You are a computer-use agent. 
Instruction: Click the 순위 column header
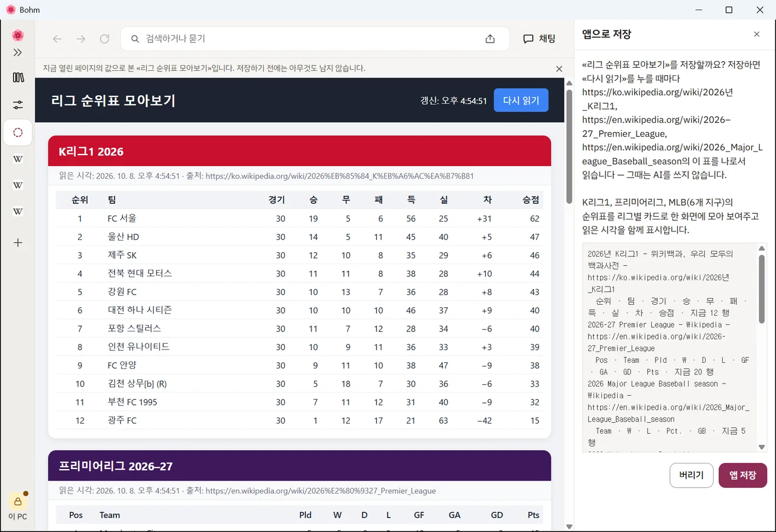(x=80, y=200)
